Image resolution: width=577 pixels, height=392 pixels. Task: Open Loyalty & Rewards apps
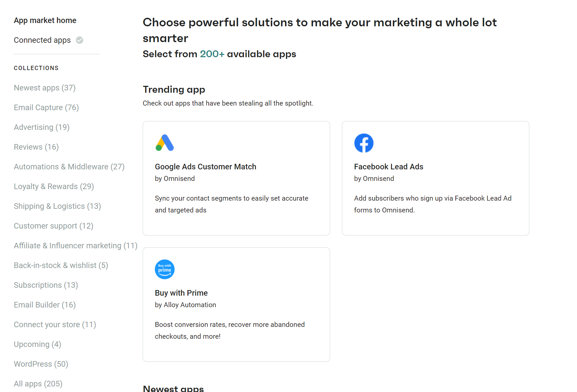pos(54,186)
